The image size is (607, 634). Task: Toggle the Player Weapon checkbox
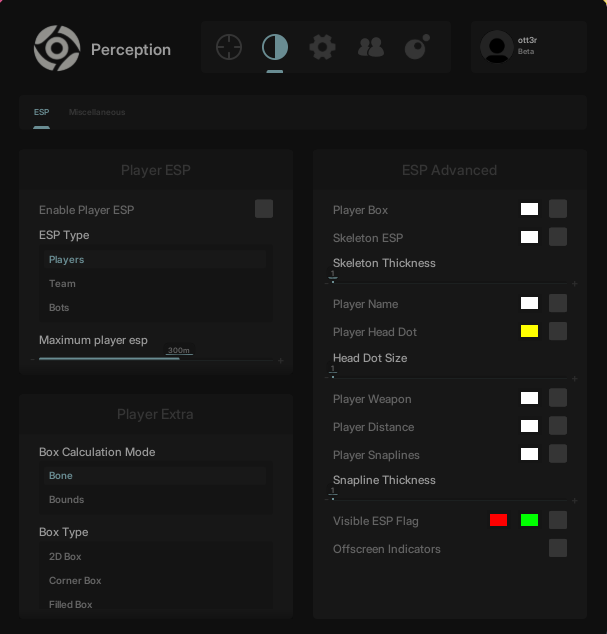tap(558, 398)
